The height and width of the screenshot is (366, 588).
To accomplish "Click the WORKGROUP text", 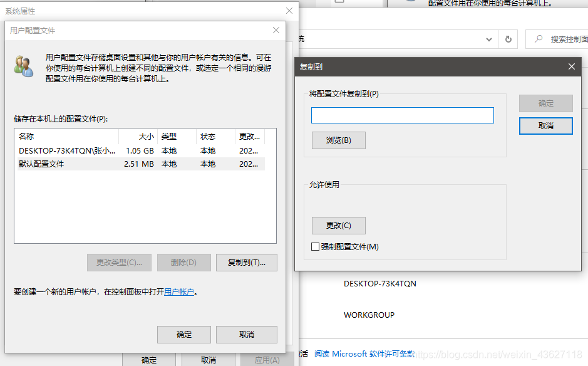I will [369, 315].
